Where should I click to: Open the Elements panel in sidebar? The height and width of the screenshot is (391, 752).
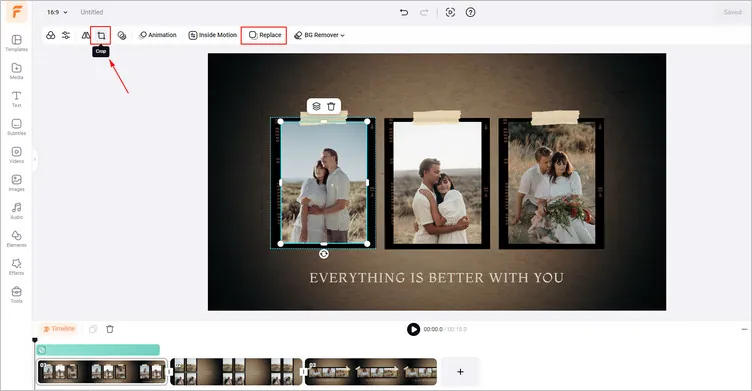16,238
